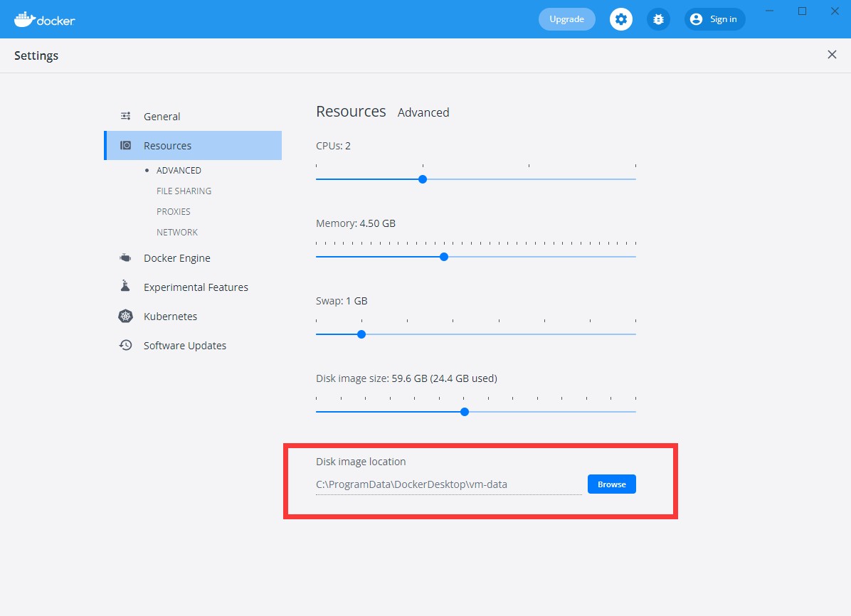
Task: Click the Docker Engine whale icon
Action: click(126, 258)
